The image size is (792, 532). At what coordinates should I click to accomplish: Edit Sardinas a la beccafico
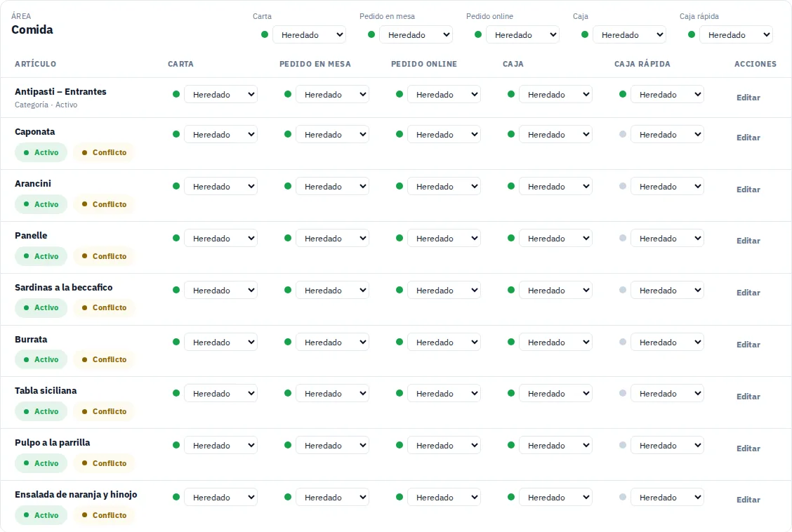(x=748, y=293)
